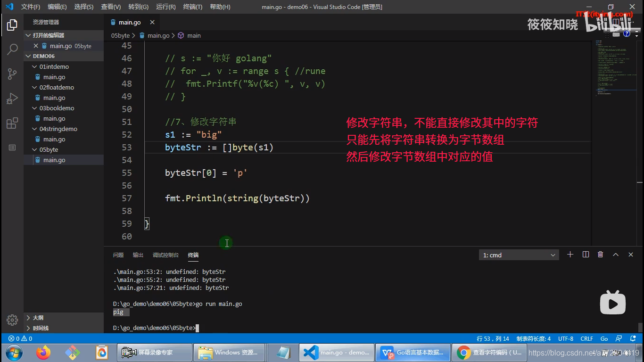Switch to the 输出 panel tab
Viewport: 644px width, 362px height.
click(x=138, y=255)
